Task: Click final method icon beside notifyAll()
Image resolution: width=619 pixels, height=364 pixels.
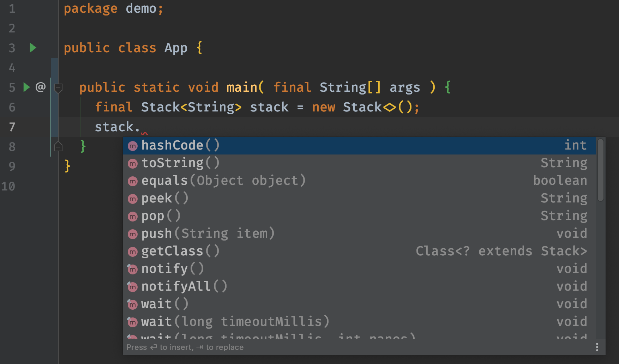Action: [132, 287]
